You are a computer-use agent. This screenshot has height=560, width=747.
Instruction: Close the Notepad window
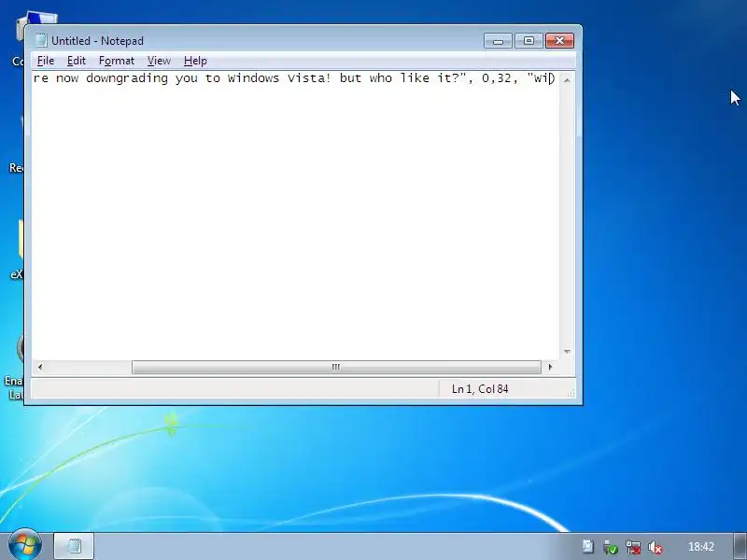click(x=559, y=41)
